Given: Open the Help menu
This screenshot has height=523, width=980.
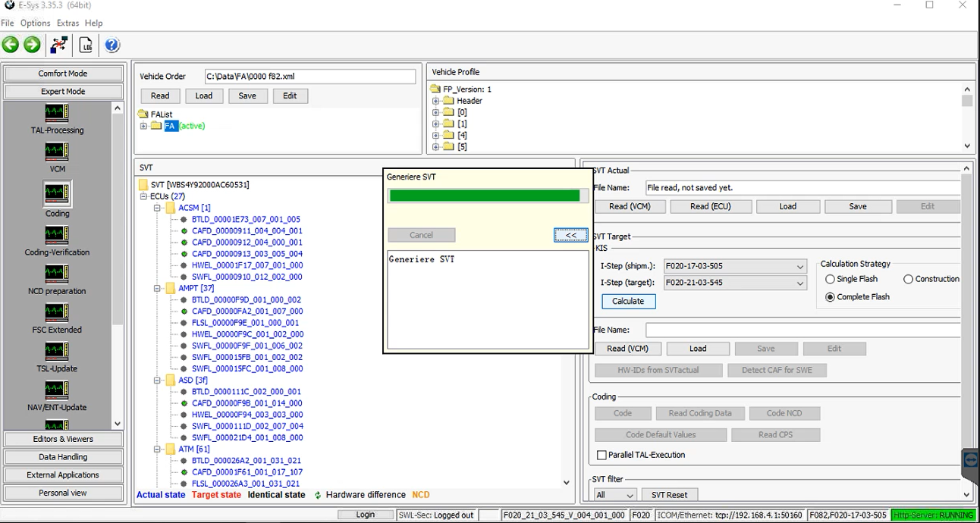Looking at the screenshot, I should (93, 23).
